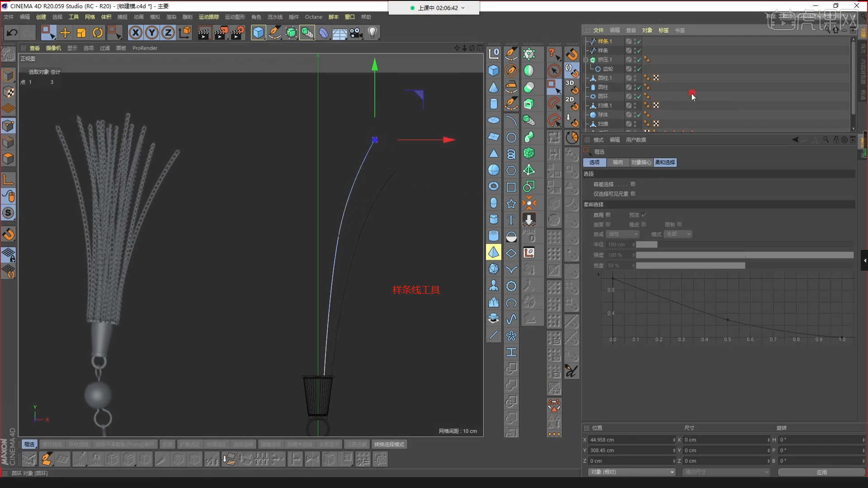Click the spline pen icon in top toolbar
This screenshot has height=488, width=868.
[274, 33]
